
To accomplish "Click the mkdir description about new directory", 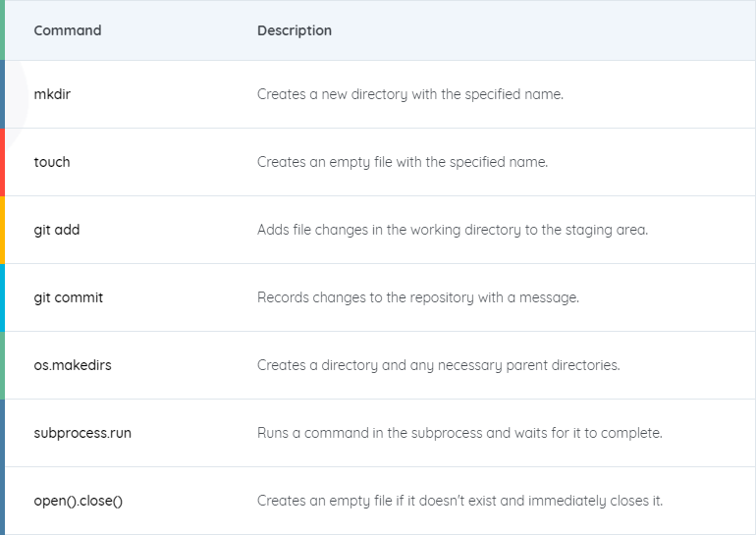I will pyautogui.click(x=410, y=94).
